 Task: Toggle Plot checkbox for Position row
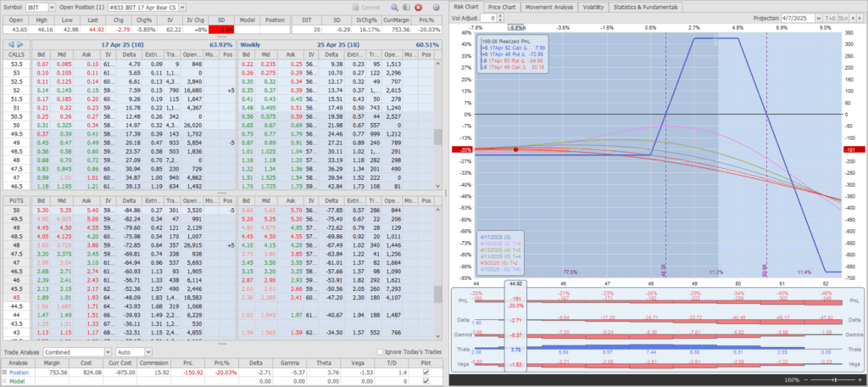click(x=426, y=372)
